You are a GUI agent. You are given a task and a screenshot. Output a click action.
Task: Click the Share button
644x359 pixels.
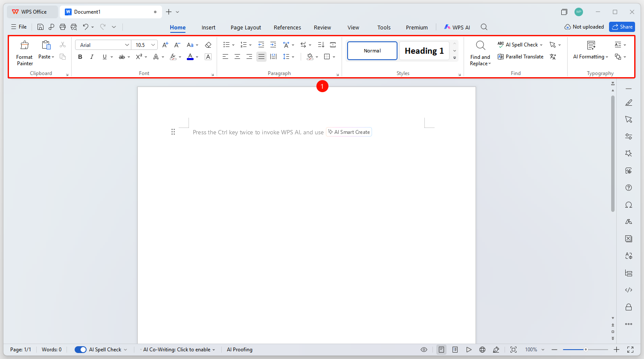[x=622, y=27]
